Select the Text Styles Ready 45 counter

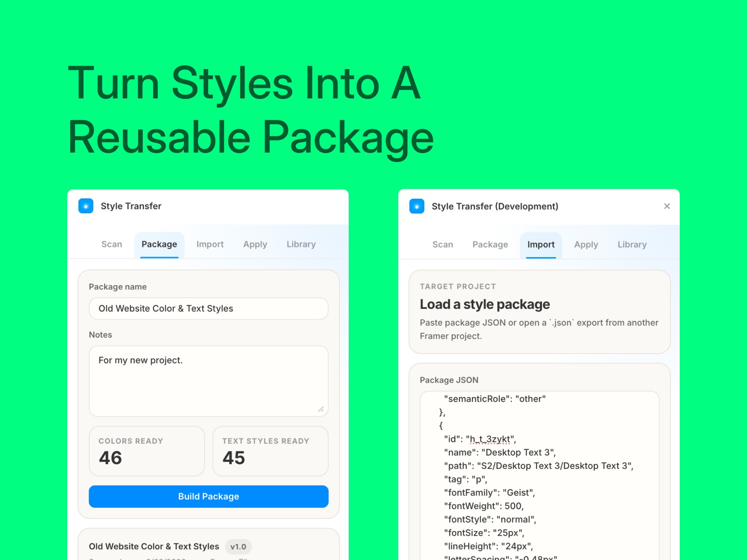tap(270, 451)
